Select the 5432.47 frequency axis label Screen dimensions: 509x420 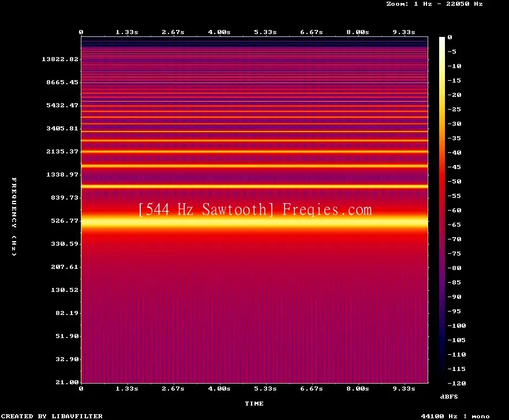[62, 105]
